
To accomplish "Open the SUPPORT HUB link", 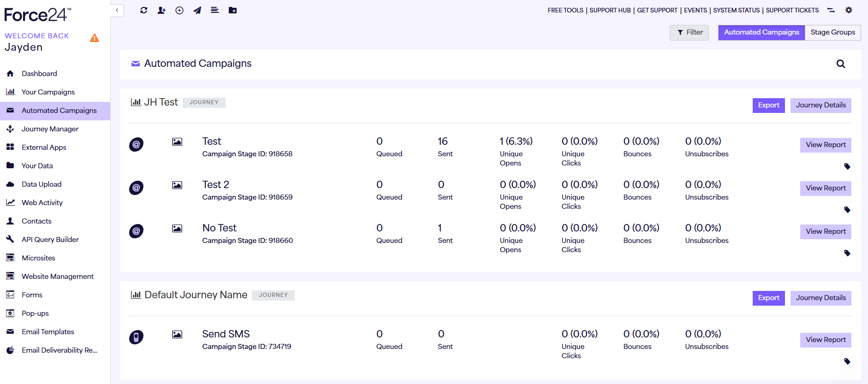I will coord(610,10).
